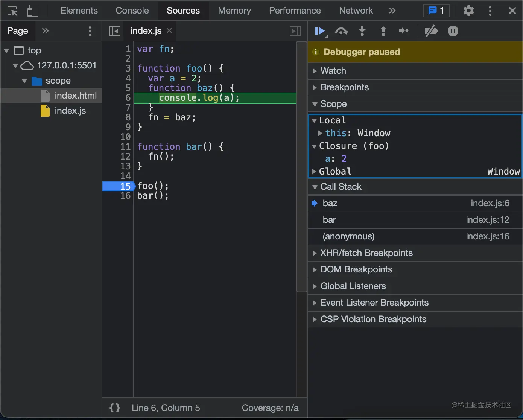Resume script execution in debugger
The height and width of the screenshot is (420, 523).
pyautogui.click(x=320, y=31)
